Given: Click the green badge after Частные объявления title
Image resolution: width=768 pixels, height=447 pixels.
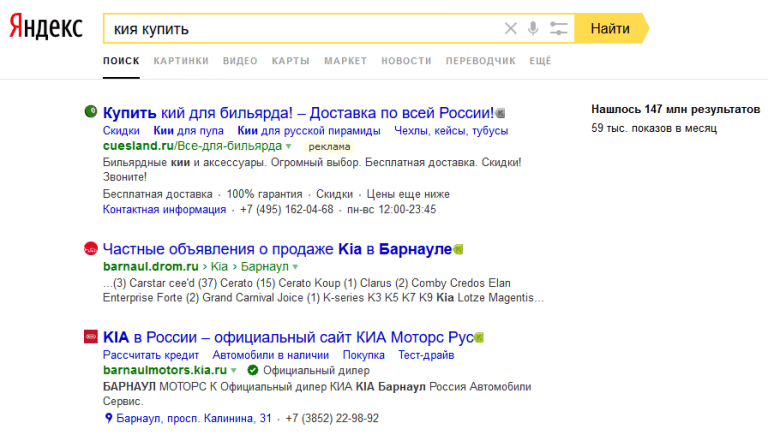Looking at the screenshot, I should 459,249.
